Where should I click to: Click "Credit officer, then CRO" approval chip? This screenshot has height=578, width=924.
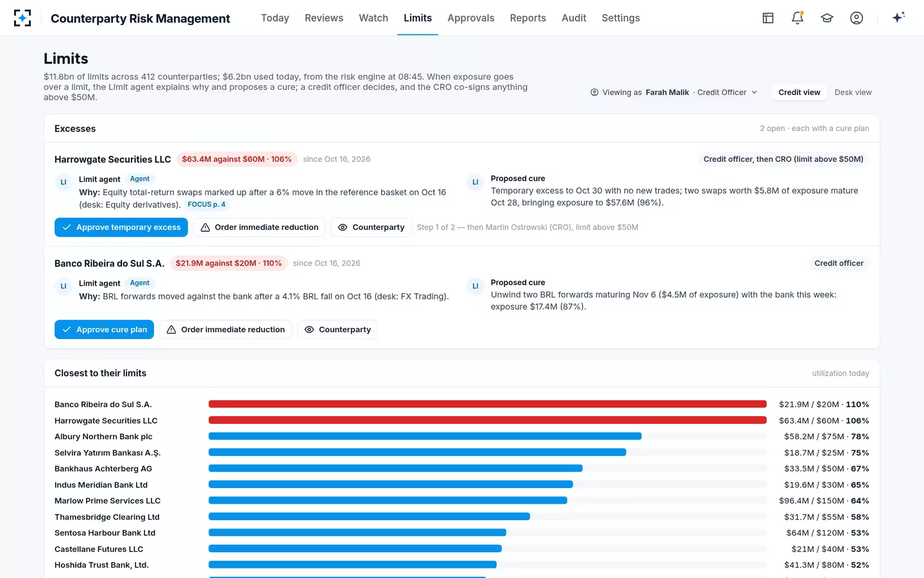pos(783,159)
